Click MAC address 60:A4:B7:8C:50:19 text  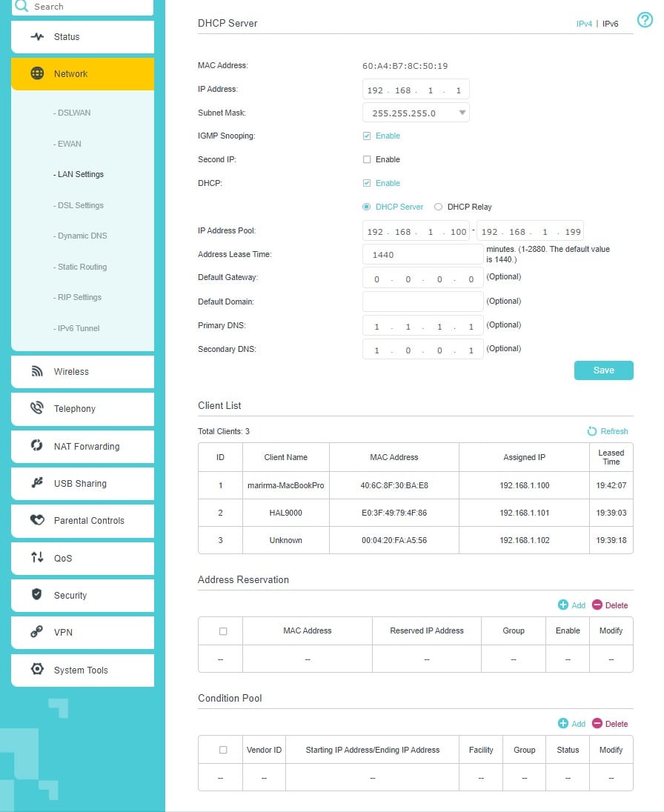[x=405, y=66]
